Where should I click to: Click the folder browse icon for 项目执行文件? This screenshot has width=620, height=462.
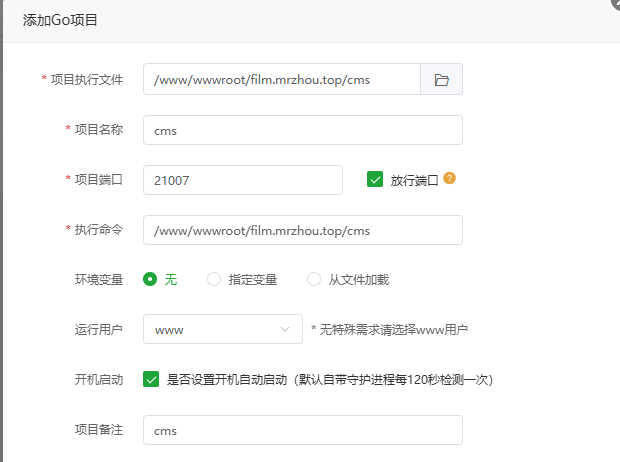tap(441, 80)
